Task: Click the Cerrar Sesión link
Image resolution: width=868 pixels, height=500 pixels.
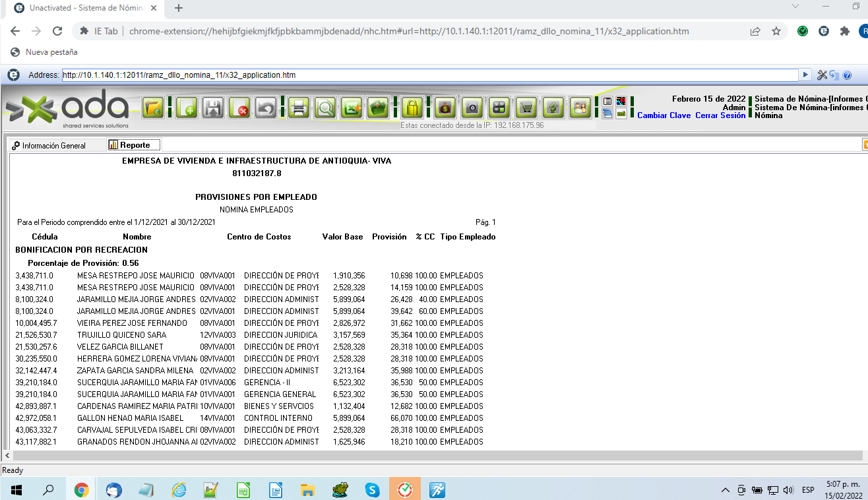Action: (720, 115)
